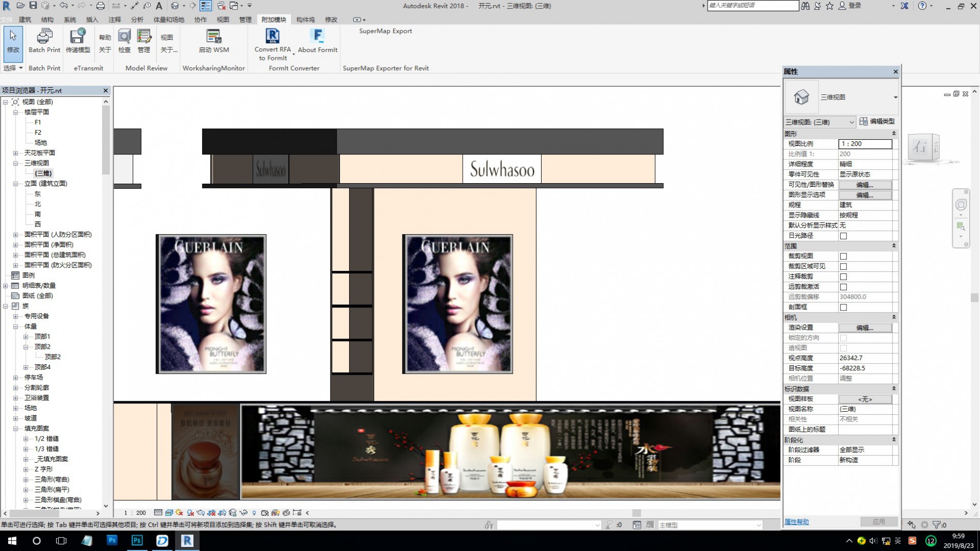Open a file from Quick Access toolbar
Image resolution: width=980 pixels, height=551 pixels.
coord(21,6)
